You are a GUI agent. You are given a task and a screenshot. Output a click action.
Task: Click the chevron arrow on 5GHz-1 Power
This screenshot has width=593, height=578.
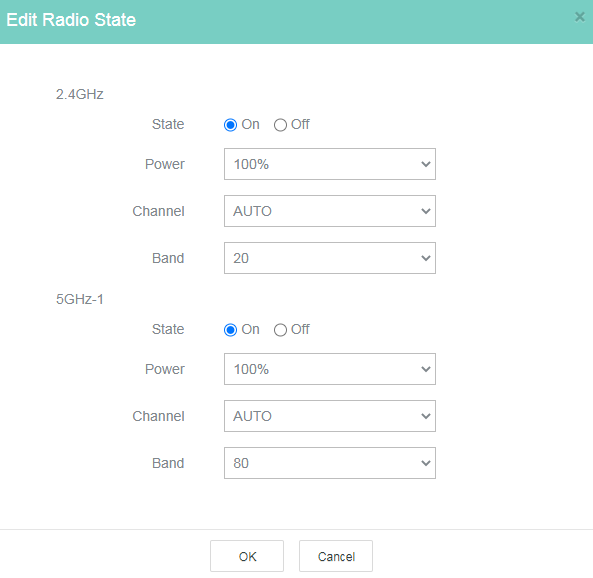426,369
